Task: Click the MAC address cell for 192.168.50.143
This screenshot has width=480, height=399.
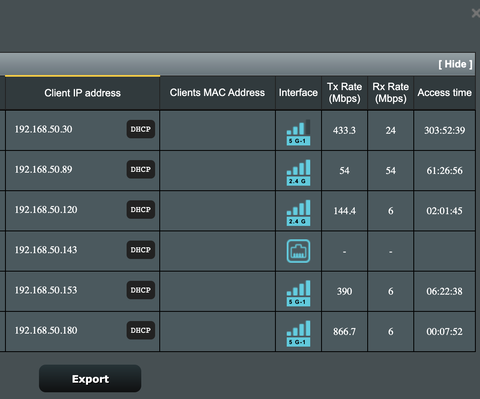Action: 217,251
